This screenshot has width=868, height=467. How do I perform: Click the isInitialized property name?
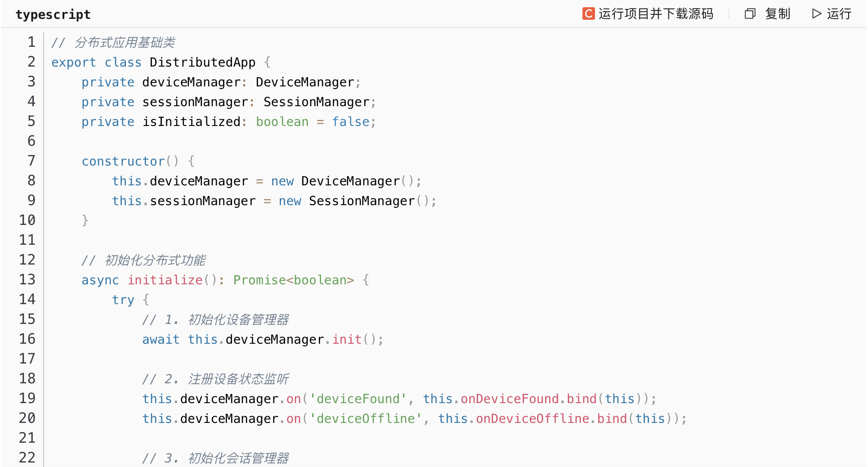pyautogui.click(x=192, y=122)
